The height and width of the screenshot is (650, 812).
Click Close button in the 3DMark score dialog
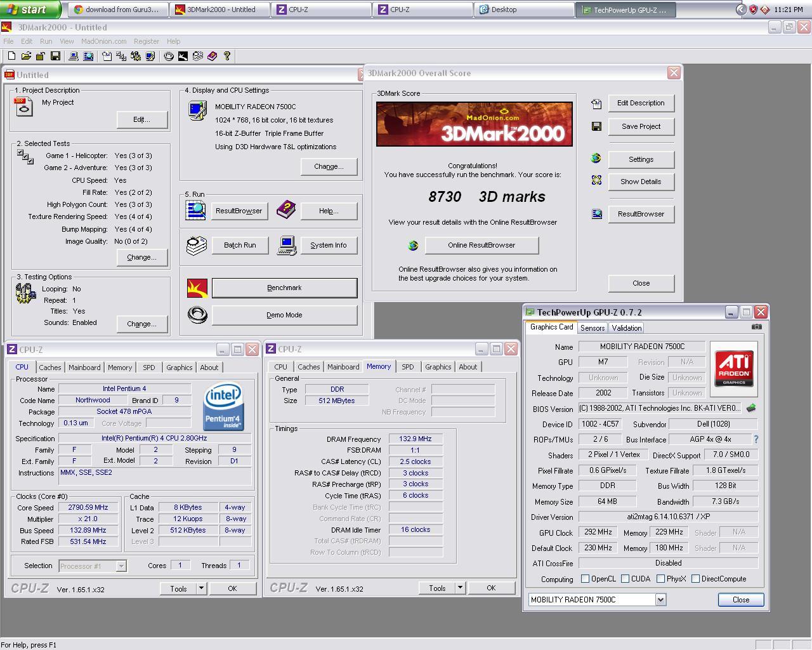(641, 283)
